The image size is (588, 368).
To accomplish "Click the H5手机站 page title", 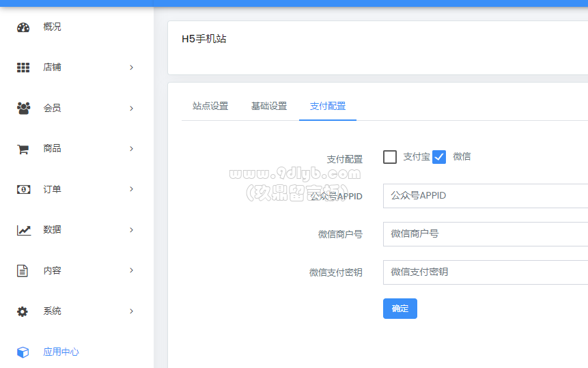I will coord(204,39).
